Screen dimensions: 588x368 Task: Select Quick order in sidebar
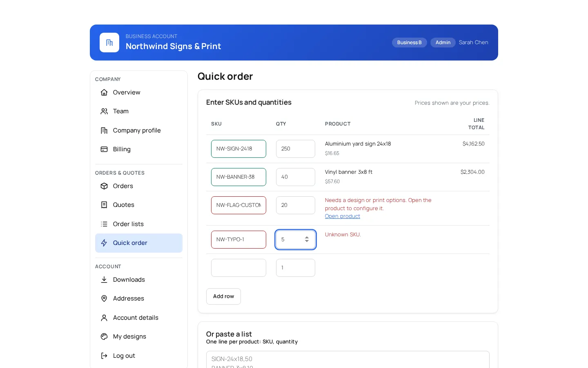(x=139, y=243)
